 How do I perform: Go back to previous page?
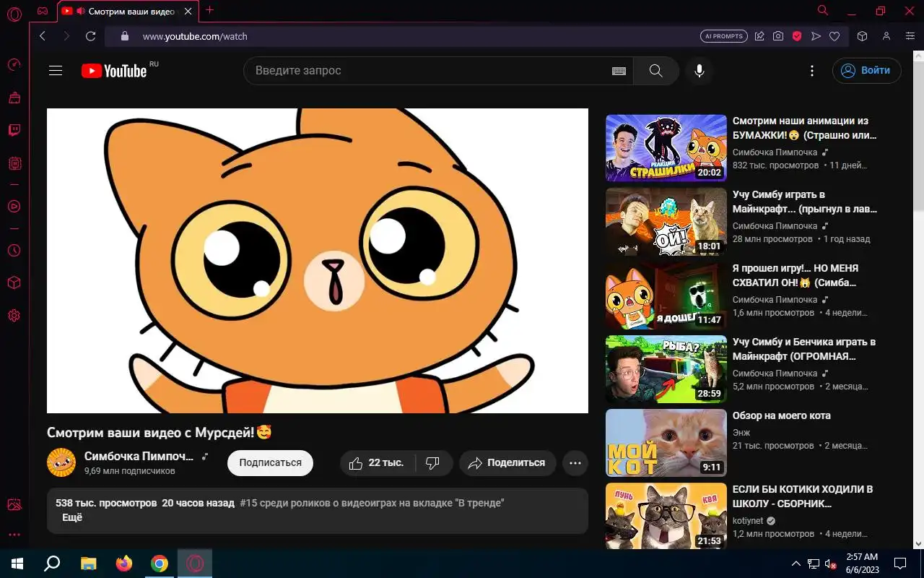[42, 36]
